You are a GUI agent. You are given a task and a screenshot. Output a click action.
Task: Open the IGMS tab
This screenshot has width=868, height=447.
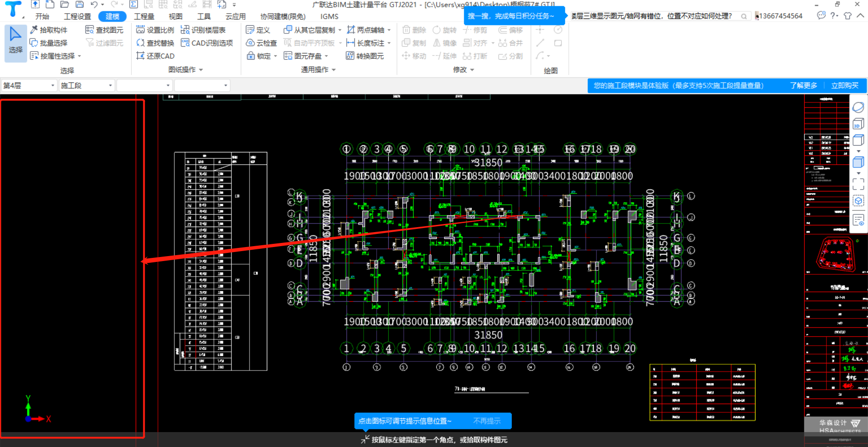tap(329, 16)
